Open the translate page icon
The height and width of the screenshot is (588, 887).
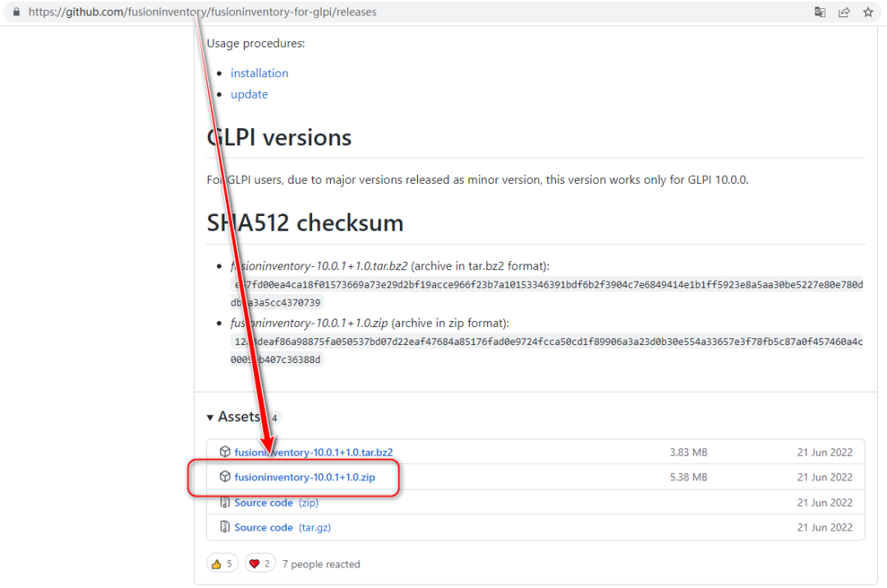[x=820, y=12]
